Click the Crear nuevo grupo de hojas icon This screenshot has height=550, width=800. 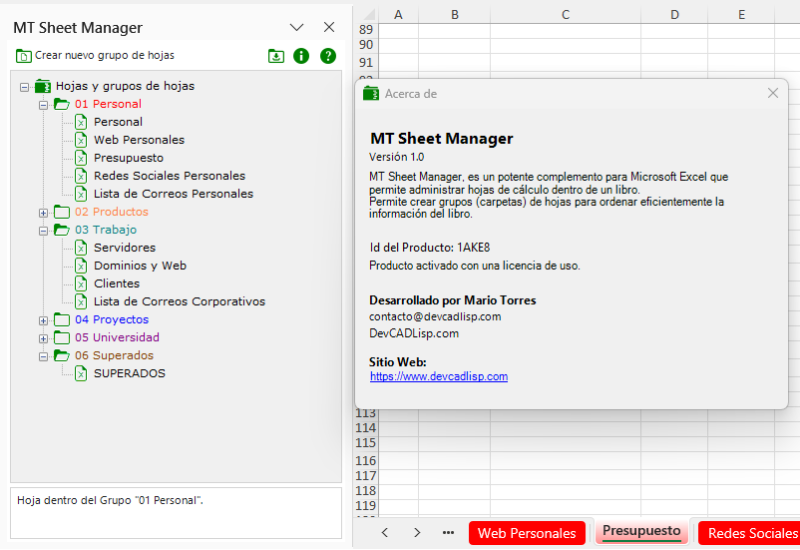click(x=23, y=56)
